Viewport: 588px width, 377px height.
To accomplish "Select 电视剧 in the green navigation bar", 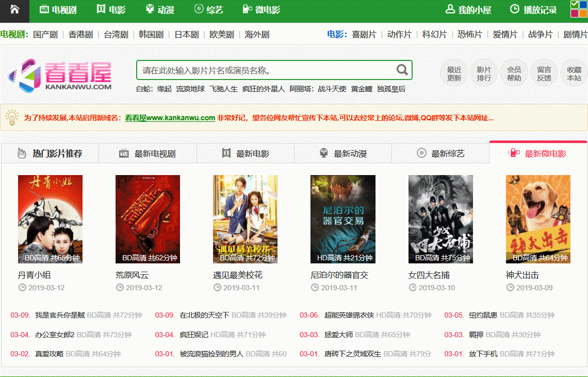I will coord(58,10).
